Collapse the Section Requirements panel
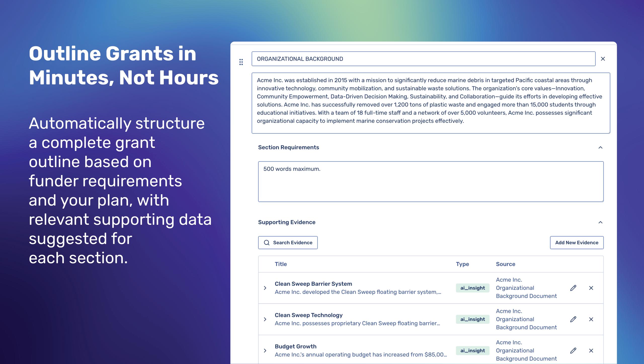 point(600,148)
